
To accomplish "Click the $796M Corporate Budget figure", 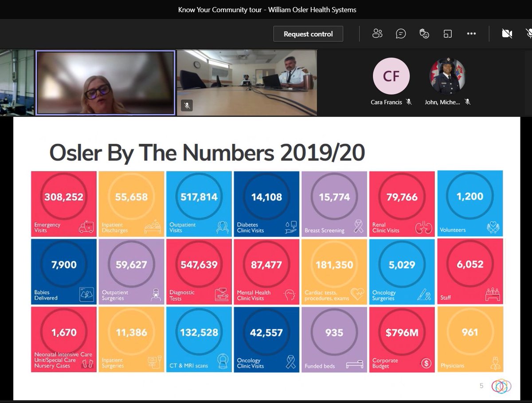I will 402,332.
